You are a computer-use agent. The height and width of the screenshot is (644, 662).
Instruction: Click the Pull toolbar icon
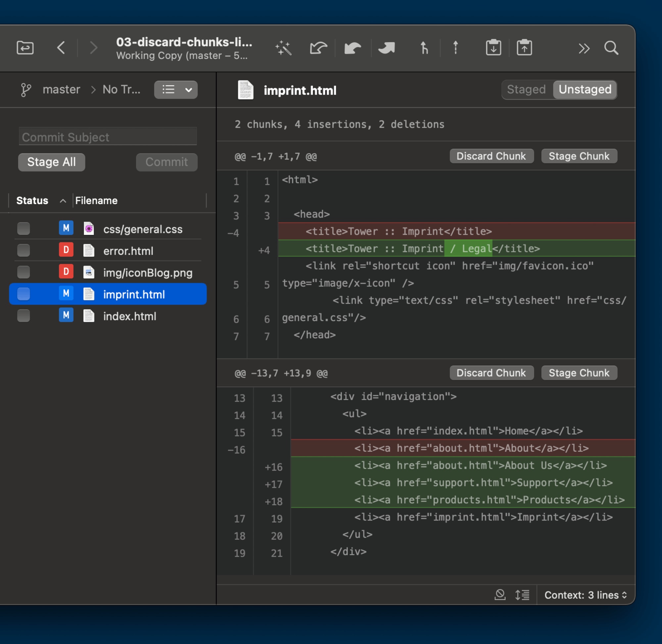(x=353, y=48)
